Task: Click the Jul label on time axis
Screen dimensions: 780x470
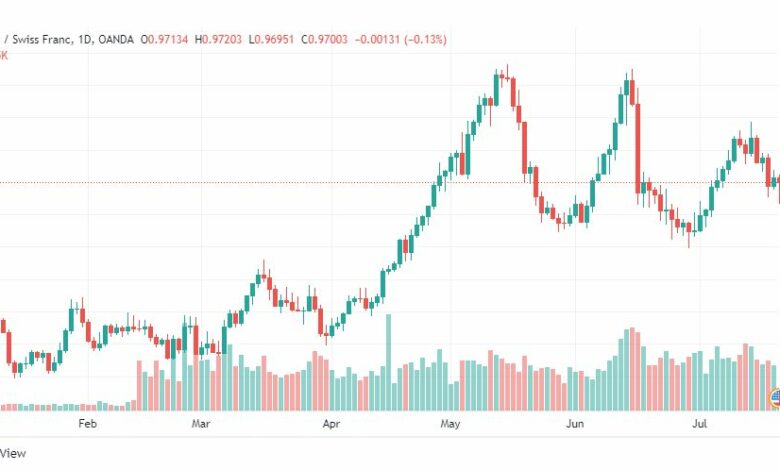Action: (x=699, y=424)
